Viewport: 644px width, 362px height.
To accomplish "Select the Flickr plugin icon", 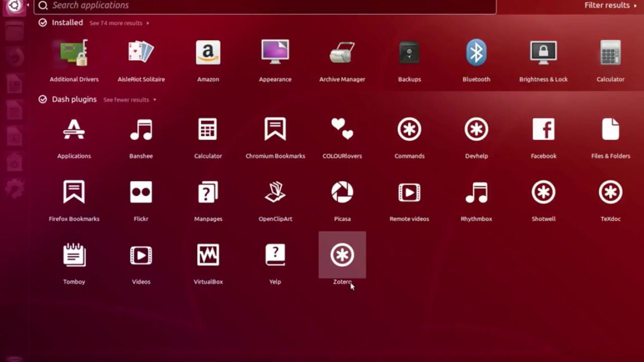I will point(141,192).
